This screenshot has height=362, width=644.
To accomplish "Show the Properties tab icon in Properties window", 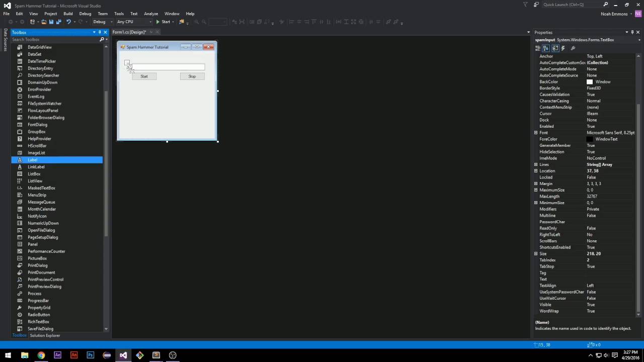I will [555, 48].
